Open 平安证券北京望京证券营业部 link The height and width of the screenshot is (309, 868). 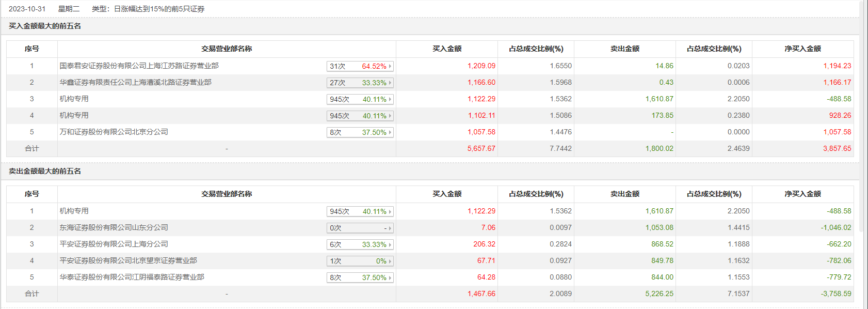[128, 260]
